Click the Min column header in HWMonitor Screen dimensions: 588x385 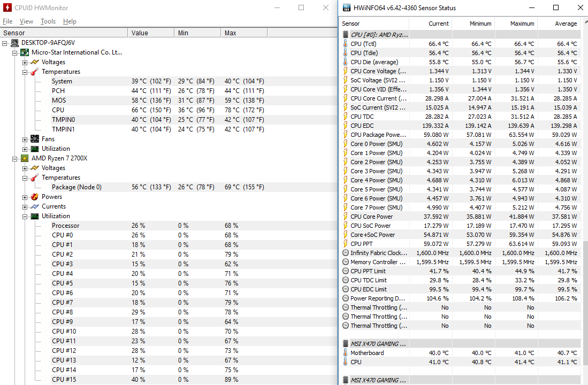pos(197,33)
